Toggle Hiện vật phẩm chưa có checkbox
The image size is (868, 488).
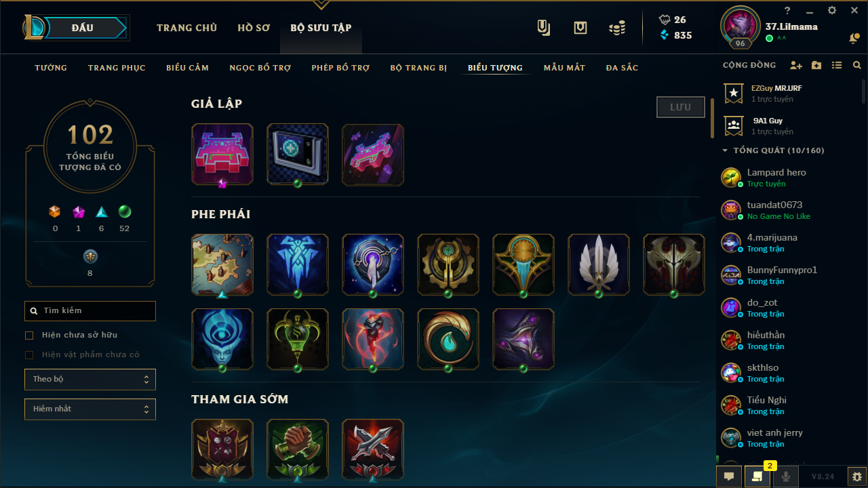tap(29, 355)
